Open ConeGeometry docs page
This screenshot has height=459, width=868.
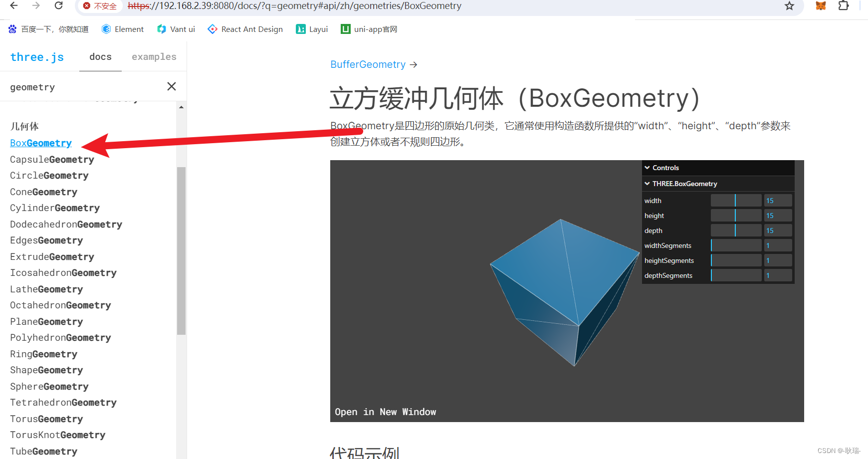pyautogui.click(x=44, y=192)
